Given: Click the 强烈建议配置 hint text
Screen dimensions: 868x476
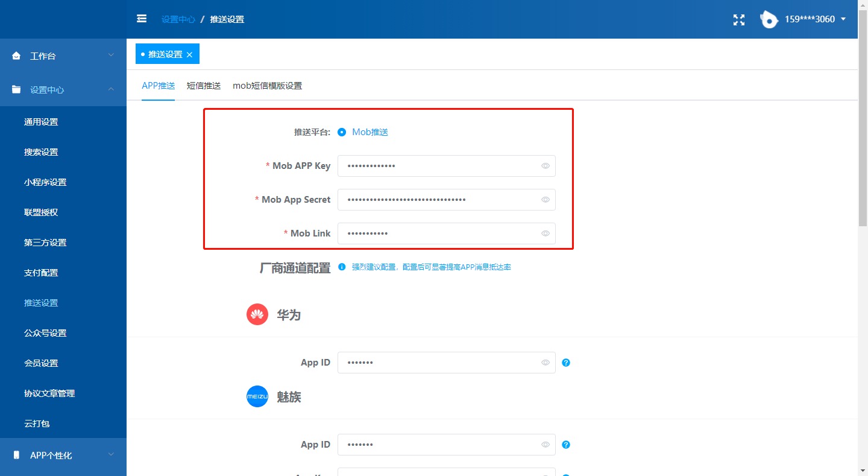Looking at the screenshot, I should pos(432,267).
